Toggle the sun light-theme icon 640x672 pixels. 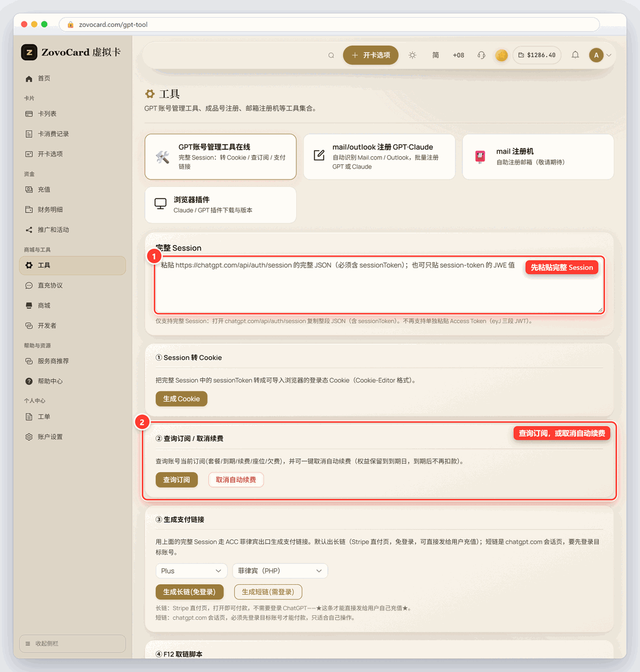point(412,55)
